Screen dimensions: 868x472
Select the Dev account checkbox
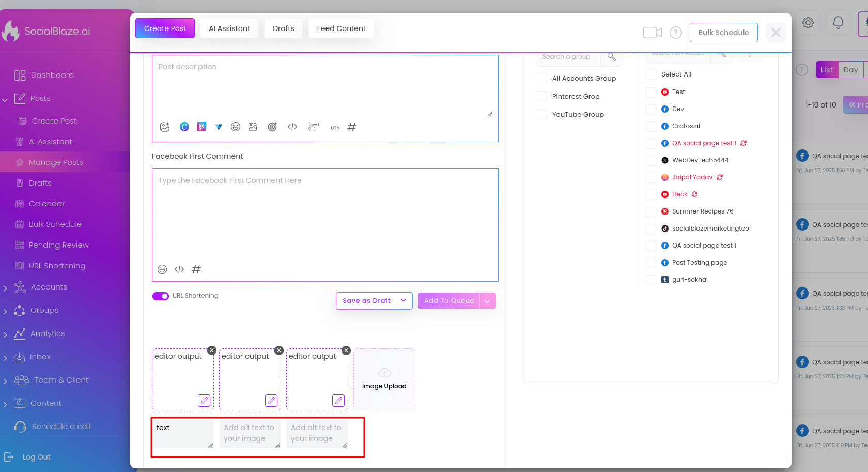(651, 109)
